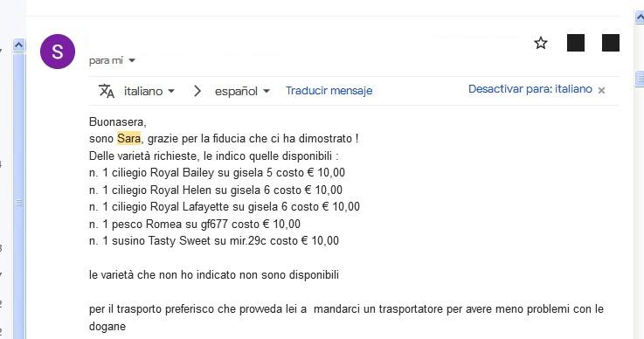Image resolution: width=644 pixels, height=339 pixels.
Task: Open the sender's purple S avatar
Action: pos(58,52)
